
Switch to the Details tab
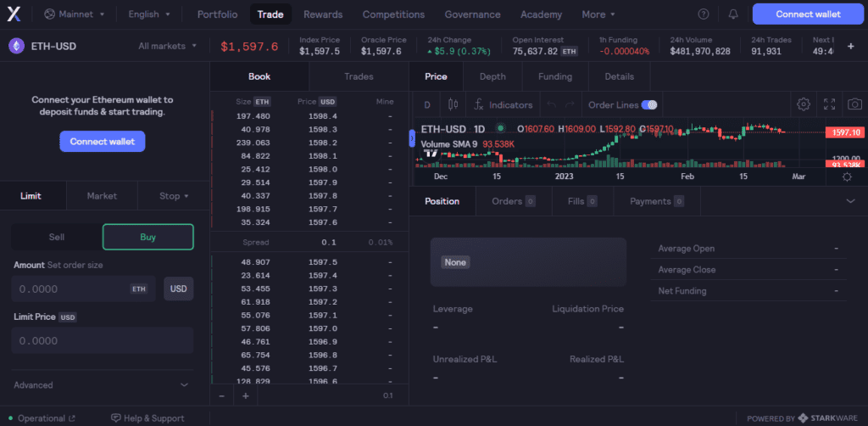[x=620, y=76]
